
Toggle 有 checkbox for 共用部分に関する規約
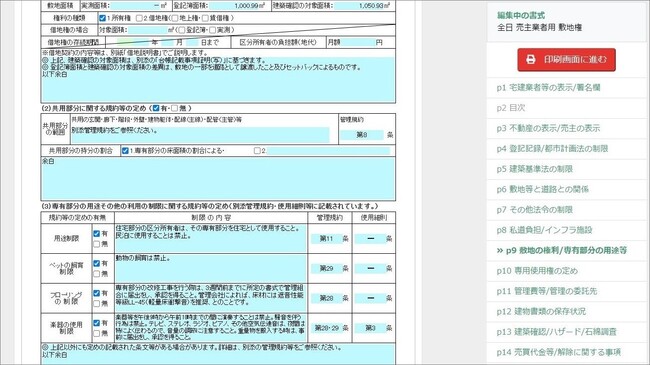point(156,108)
